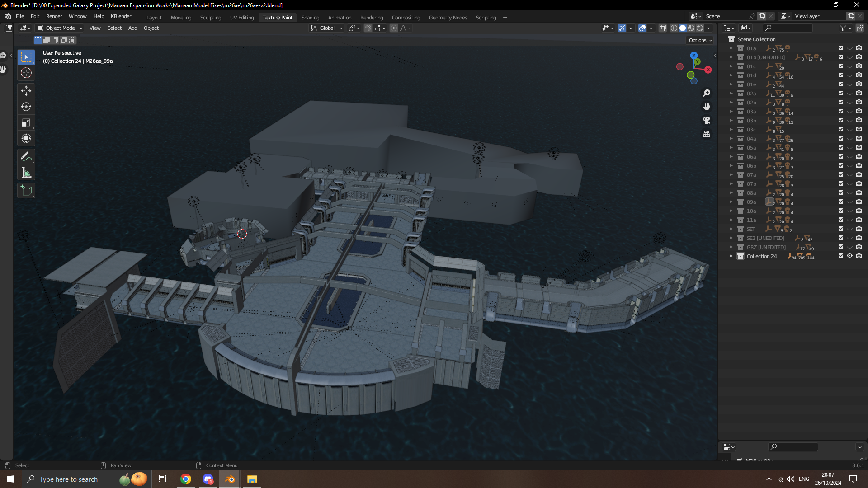The width and height of the screenshot is (868, 488).
Task: Uncheck Collection 24 exclude checkbox
Action: (841, 256)
